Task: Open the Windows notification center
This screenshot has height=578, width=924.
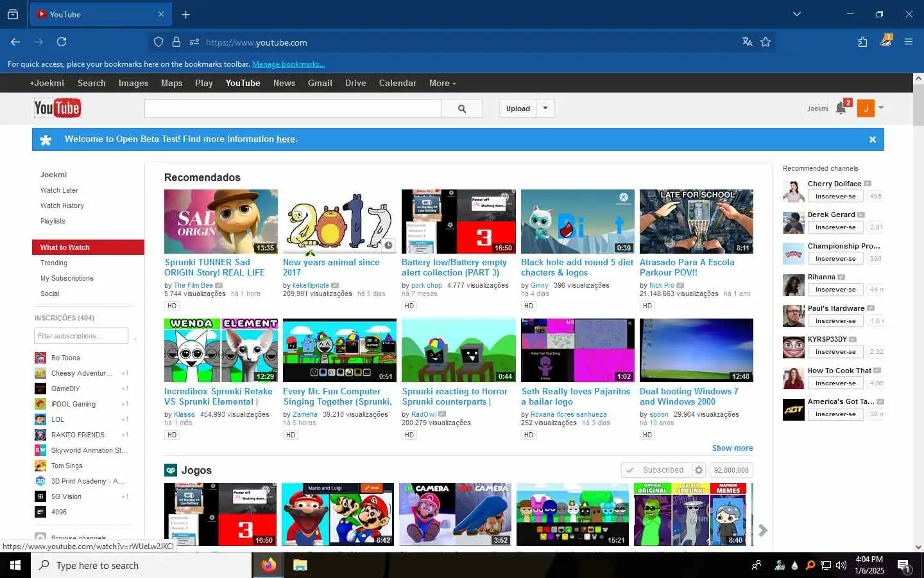Action: [903, 565]
